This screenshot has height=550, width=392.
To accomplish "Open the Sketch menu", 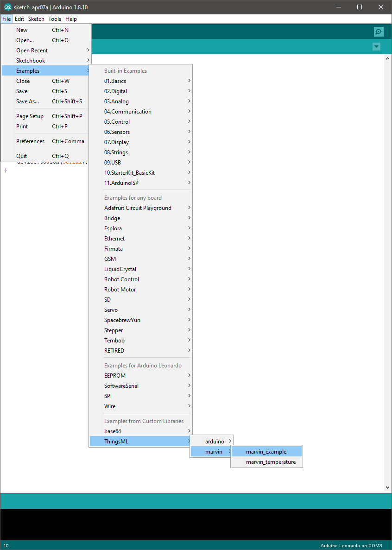I will point(37,19).
